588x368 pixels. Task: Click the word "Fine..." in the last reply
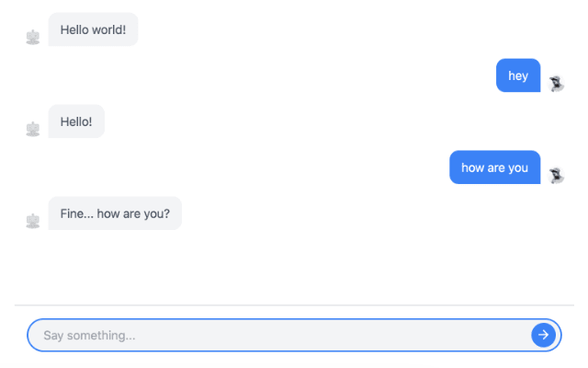77,213
